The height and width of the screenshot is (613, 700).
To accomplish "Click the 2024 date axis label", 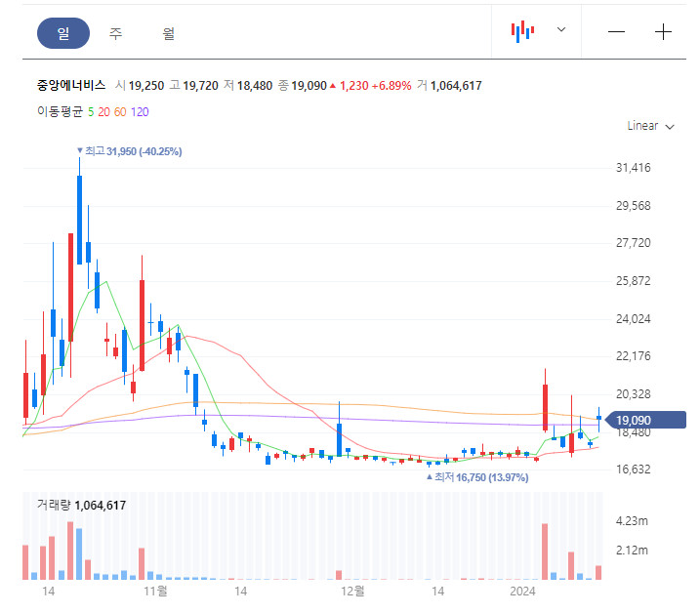I will click(x=522, y=592).
